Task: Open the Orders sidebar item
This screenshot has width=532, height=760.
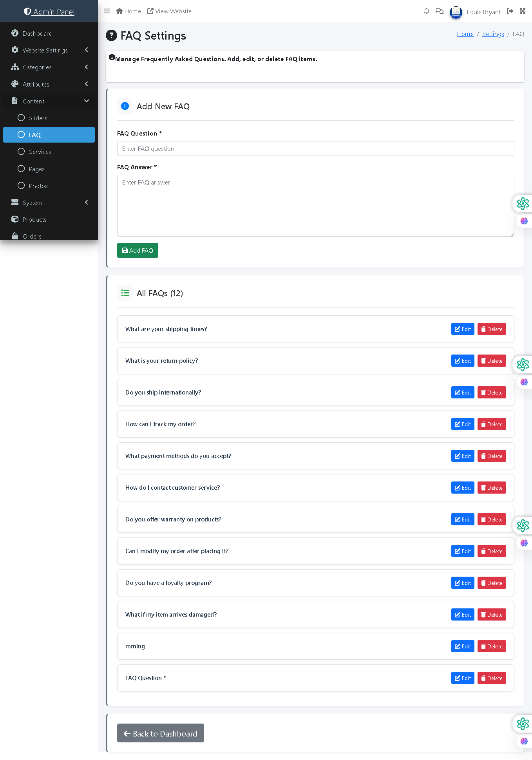Action: coord(49,236)
